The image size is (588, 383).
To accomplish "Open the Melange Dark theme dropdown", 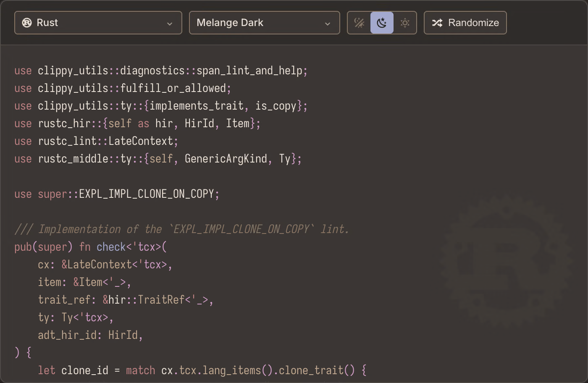I will pos(265,23).
